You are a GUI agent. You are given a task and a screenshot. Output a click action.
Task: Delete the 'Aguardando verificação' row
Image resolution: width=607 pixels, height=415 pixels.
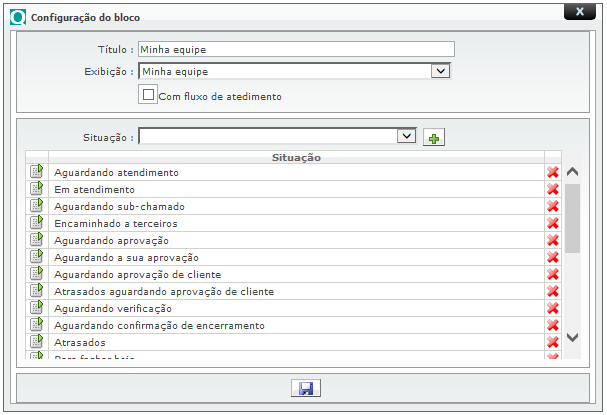tap(552, 308)
